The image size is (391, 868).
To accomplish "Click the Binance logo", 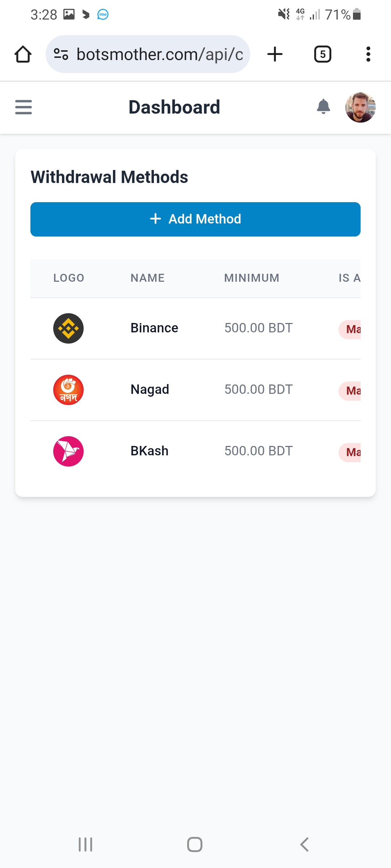I will pyautogui.click(x=68, y=328).
